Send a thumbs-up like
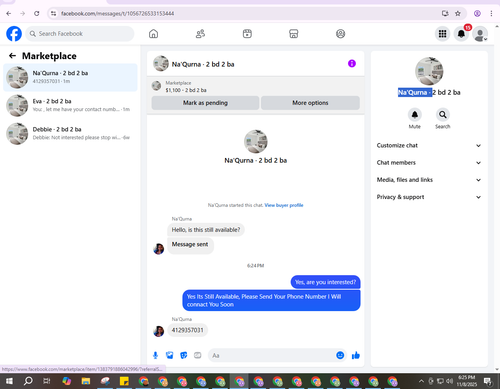The height and width of the screenshot is (389, 500). [x=356, y=355]
